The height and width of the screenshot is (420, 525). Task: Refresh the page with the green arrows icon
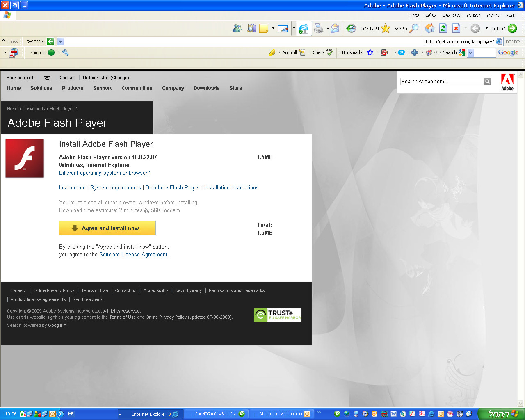[443, 28]
